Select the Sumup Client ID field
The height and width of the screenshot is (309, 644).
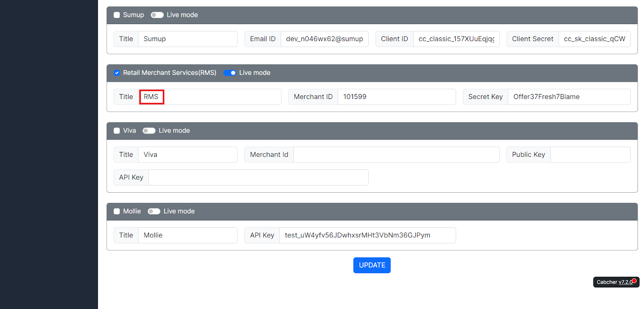[456, 39]
